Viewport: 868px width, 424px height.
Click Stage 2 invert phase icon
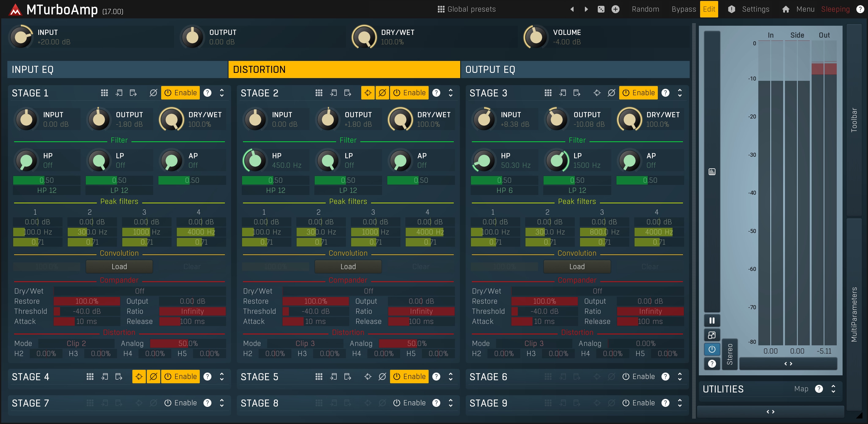(x=382, y=93)
